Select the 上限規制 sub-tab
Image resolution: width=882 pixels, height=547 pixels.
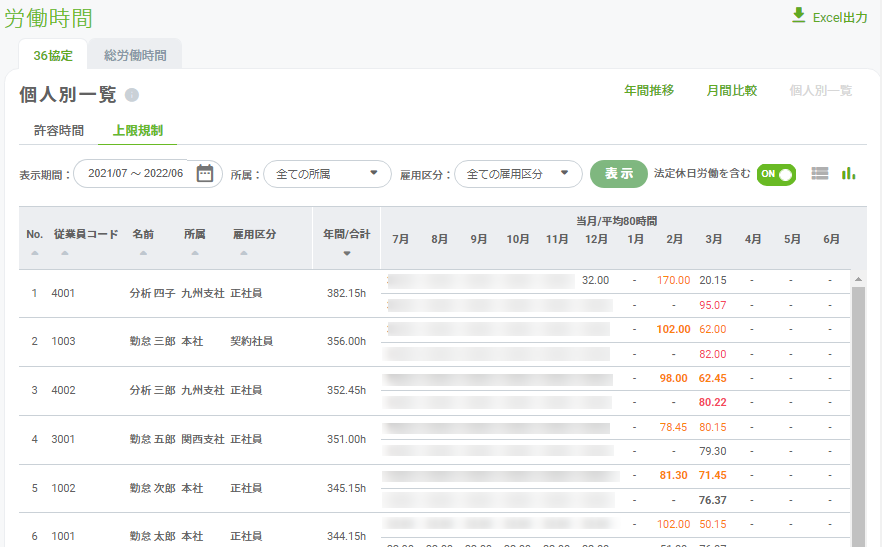point(138,131)
